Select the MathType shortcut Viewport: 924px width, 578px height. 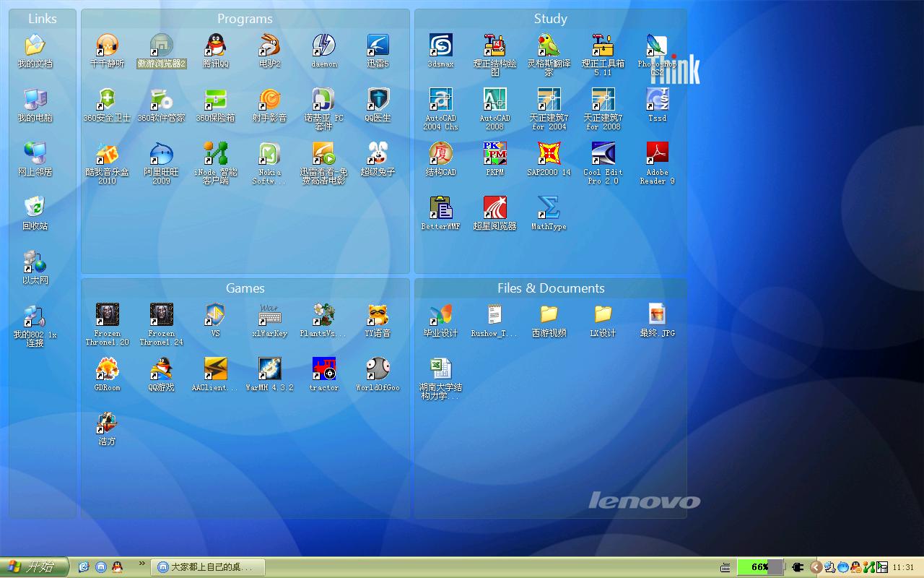[x=549, y=213]
